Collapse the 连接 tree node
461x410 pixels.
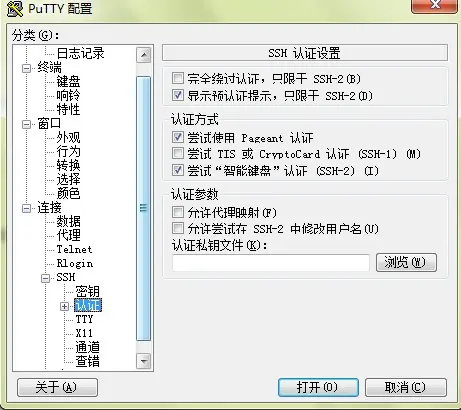pyautogui.click(x=26, y=208)
